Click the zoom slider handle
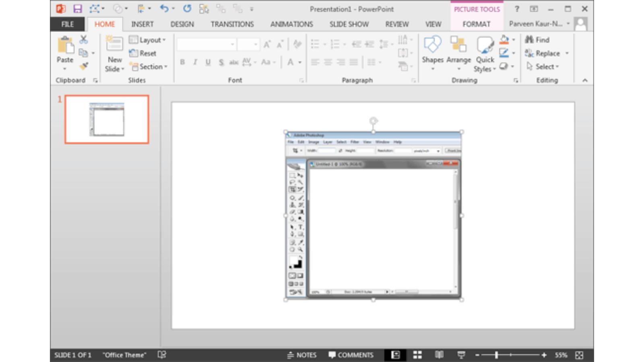The width and height of the screenshot is (644, 362). tap(497, 355)
